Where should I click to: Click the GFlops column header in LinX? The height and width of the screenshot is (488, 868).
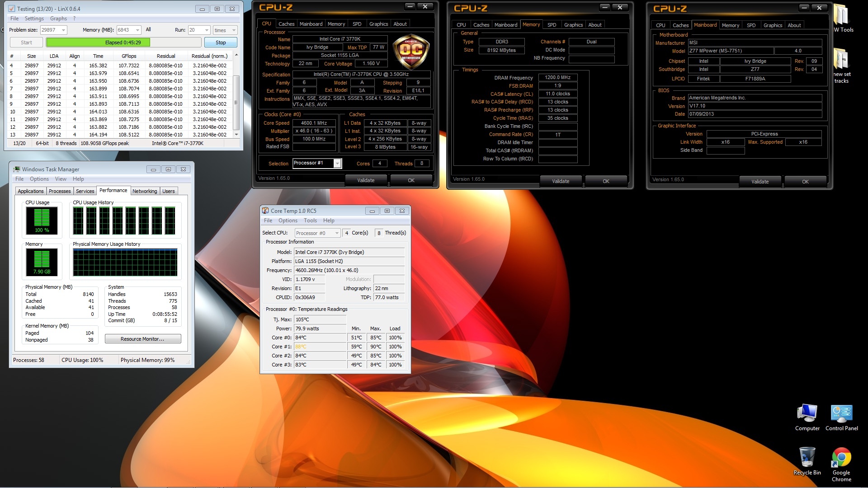(129, 56)
